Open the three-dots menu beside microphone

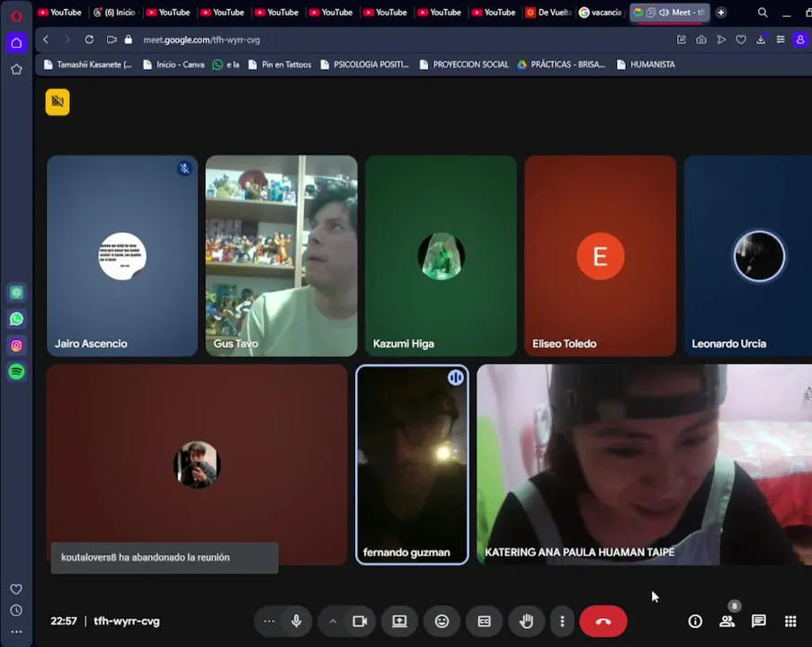tap(269, 621)
